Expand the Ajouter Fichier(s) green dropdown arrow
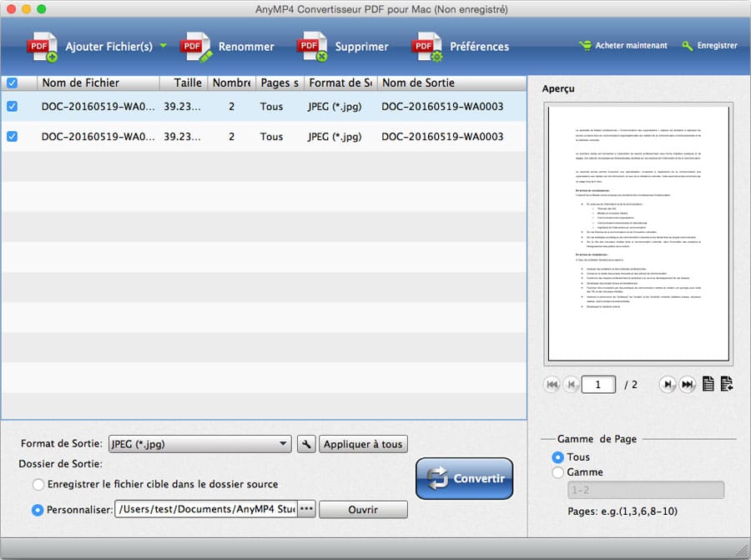 click(164, 47)
